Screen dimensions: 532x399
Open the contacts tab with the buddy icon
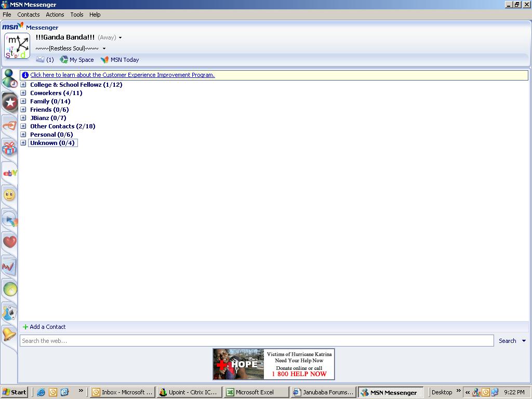9,79
